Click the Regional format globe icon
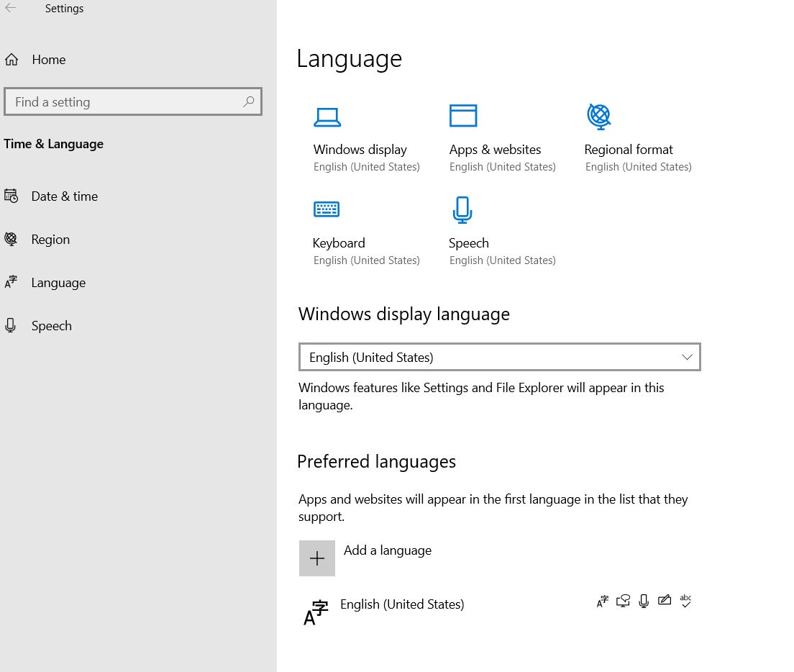This screenshot has height=672, width=794. (x=599, y=117)
